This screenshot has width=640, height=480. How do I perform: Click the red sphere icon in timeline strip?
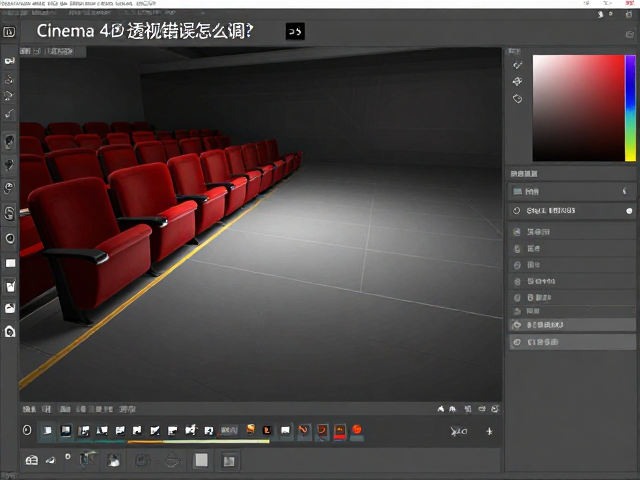(x=357, y=430)
